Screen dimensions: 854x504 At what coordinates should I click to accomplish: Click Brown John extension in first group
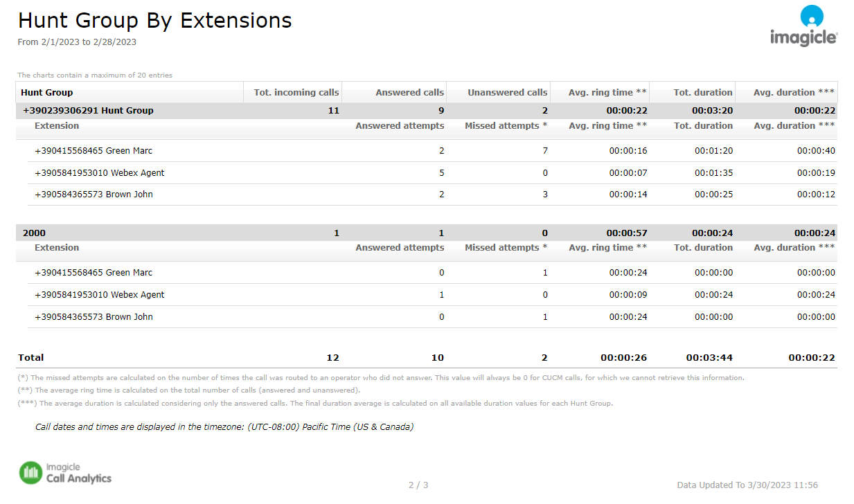(x=94, y=195)
